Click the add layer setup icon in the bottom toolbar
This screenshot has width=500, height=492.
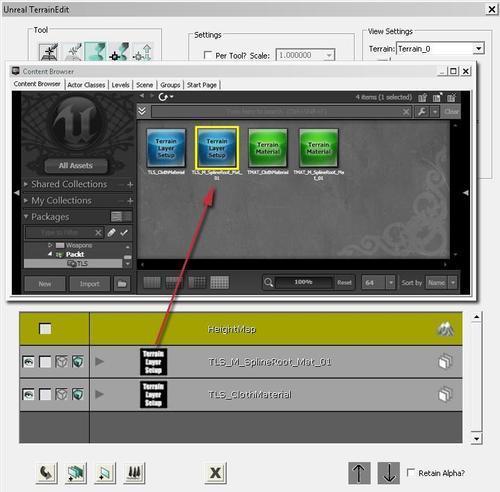point(76,473)
